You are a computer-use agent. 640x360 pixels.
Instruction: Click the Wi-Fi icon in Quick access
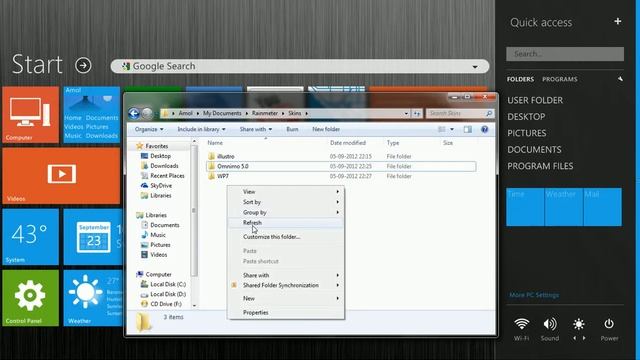tap(522, 324)
